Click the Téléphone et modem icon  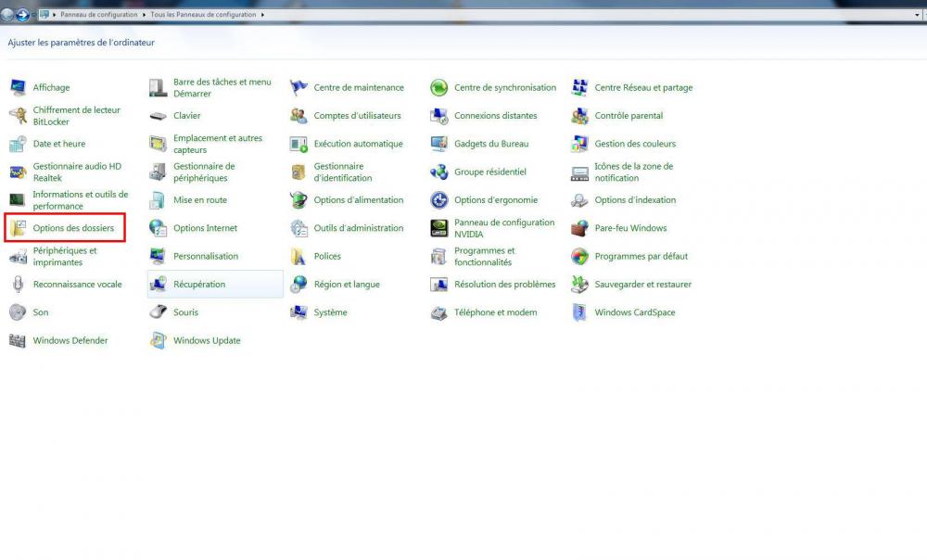point(439,312)
